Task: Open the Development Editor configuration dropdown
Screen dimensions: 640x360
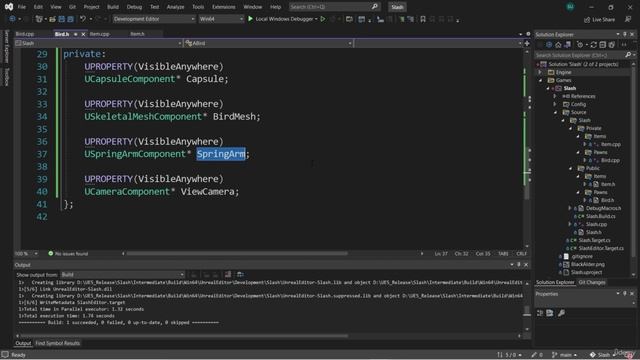Action: [x=154, y=19]
